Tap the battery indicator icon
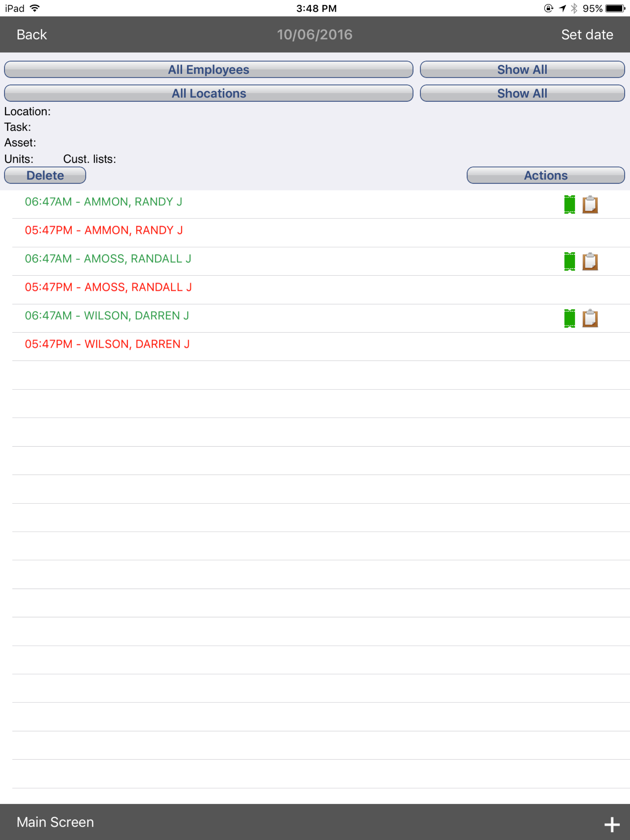Screen dimensions: 630x840 tap(615, 8)
